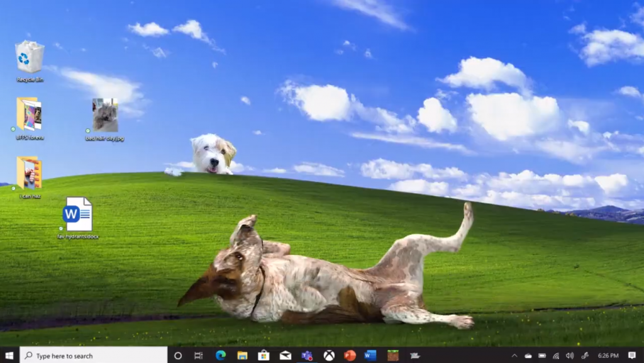Image resolution: width=644 pixels, height=363 pixels.
Task: Show hidden system tray icons
Action: (514, 355)
